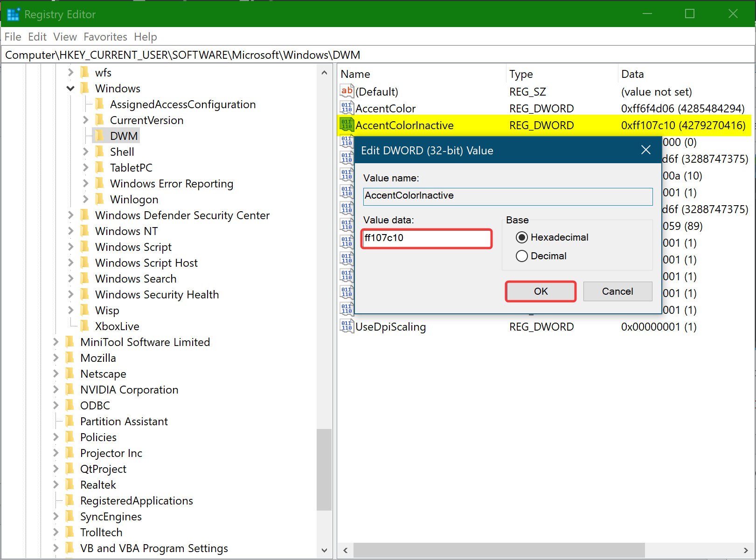Click the AccentColorInactive DWORD icon

[347, 125]
